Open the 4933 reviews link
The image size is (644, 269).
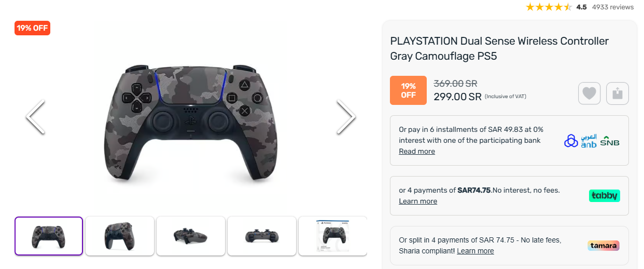613,7
